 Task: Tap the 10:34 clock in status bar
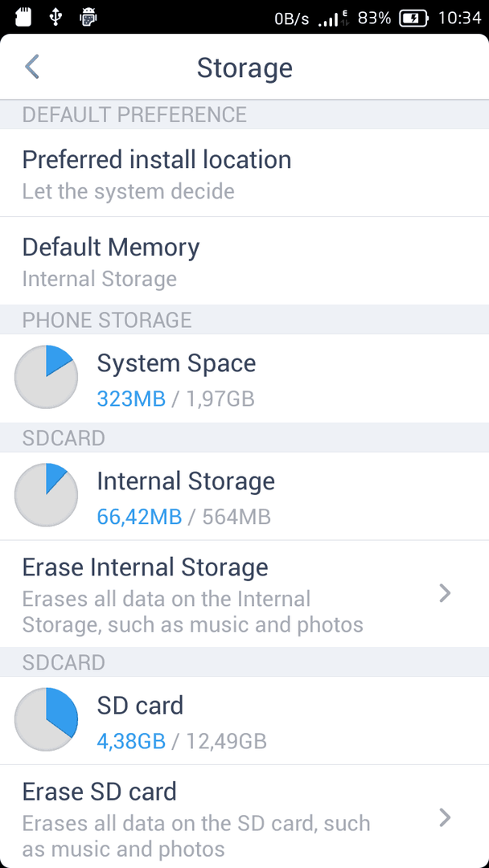coord(459,18)
